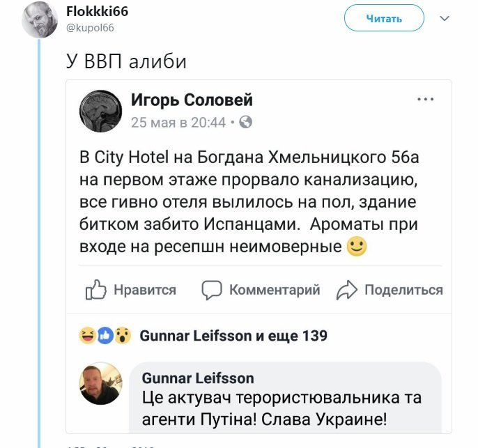Viewport: 478px width, 448px height.
Task: Open Игорь Соловей's profile picture
Action: 100,111
